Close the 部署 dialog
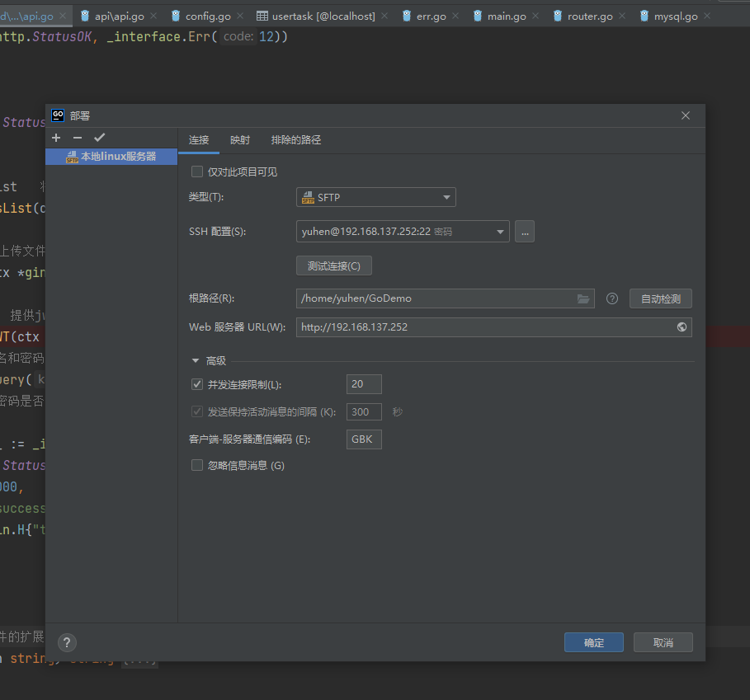 click(686, 115)
